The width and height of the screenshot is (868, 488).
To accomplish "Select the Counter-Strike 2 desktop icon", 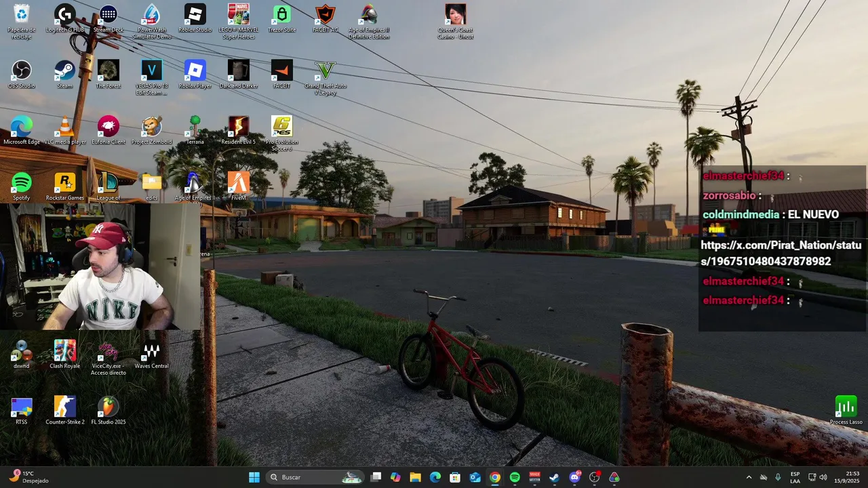I will coord(65,410).
